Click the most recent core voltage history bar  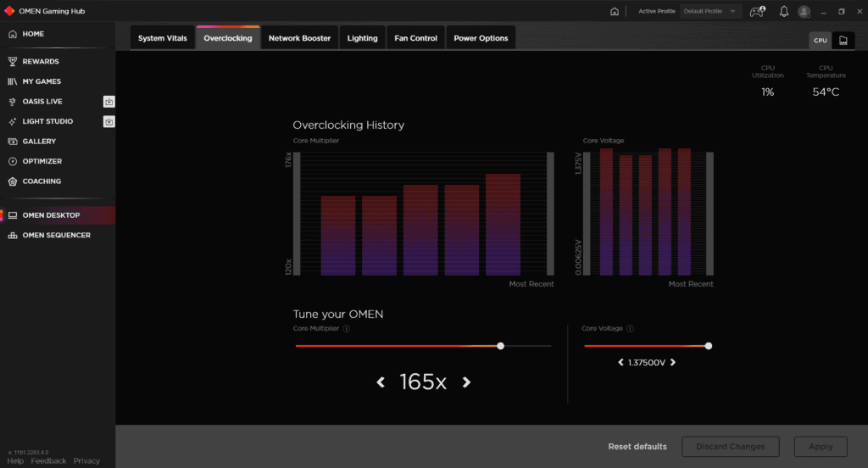pos(684,212)
